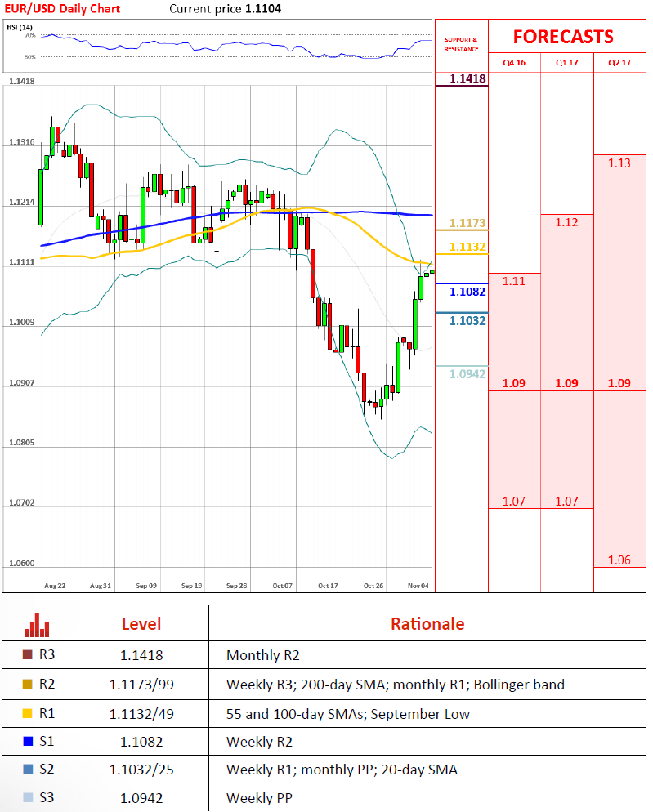Click the Current price 1.1104 text

[x=226, y=9]
